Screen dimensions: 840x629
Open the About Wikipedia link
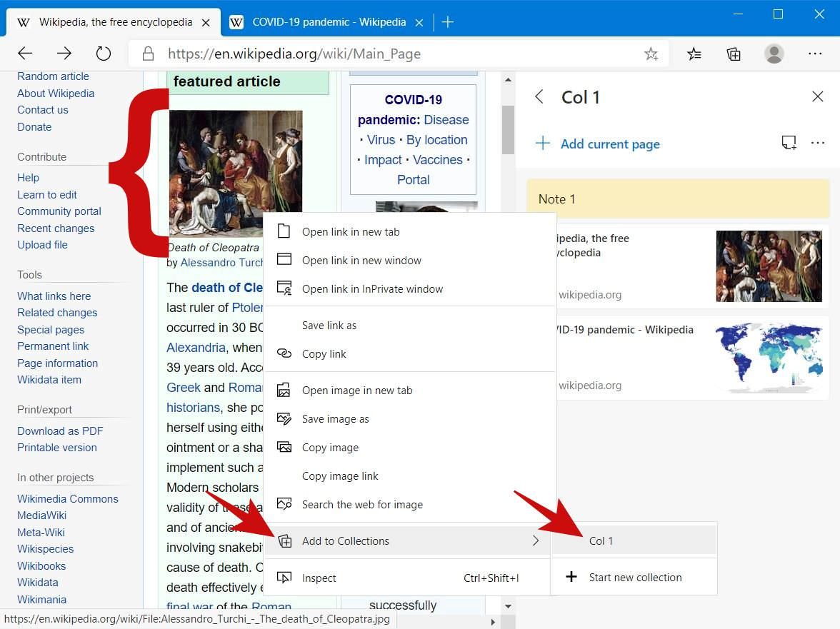click(x=56, y=93)
